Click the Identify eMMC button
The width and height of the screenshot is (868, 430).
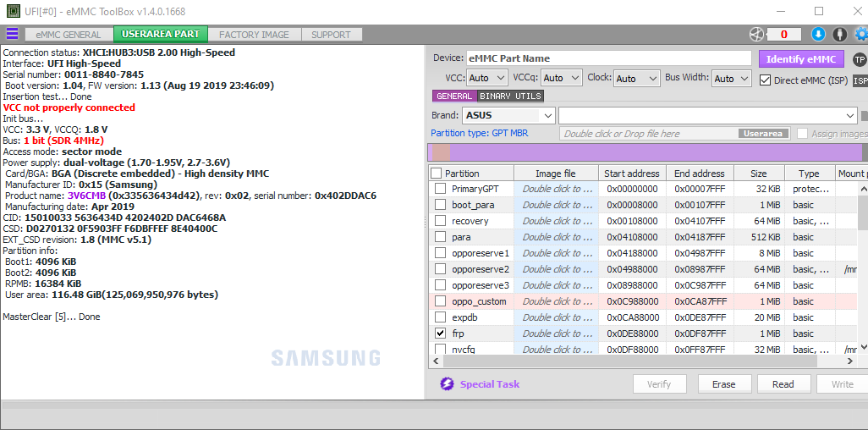coord(801,58)
